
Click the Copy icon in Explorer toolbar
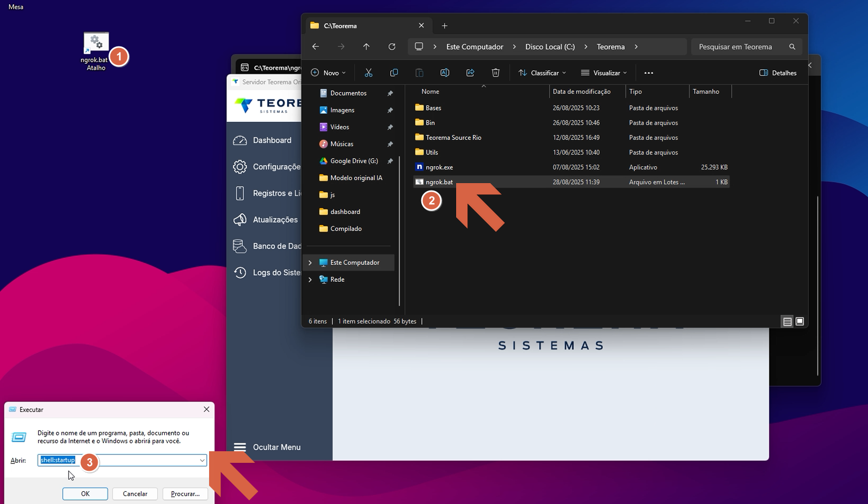click(394, 73)
